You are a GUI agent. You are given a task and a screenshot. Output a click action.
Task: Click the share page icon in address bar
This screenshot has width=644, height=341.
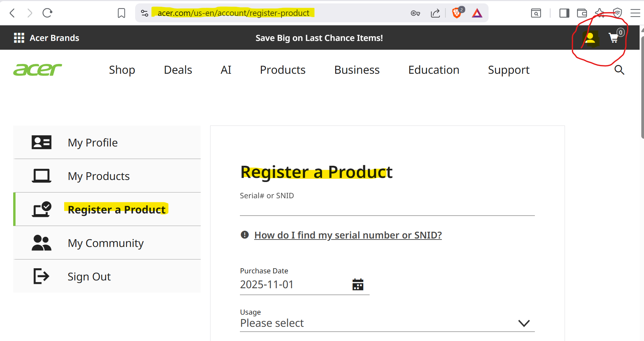click(x=435, y=13)
